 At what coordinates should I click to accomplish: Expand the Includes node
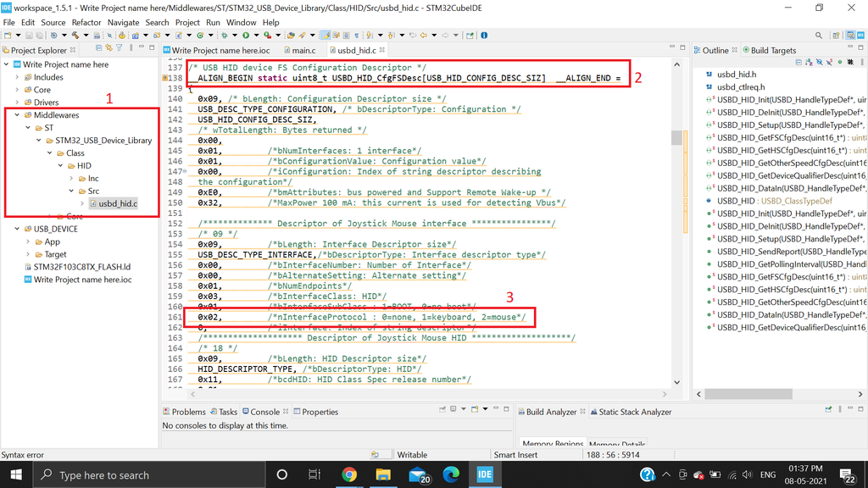17,77
